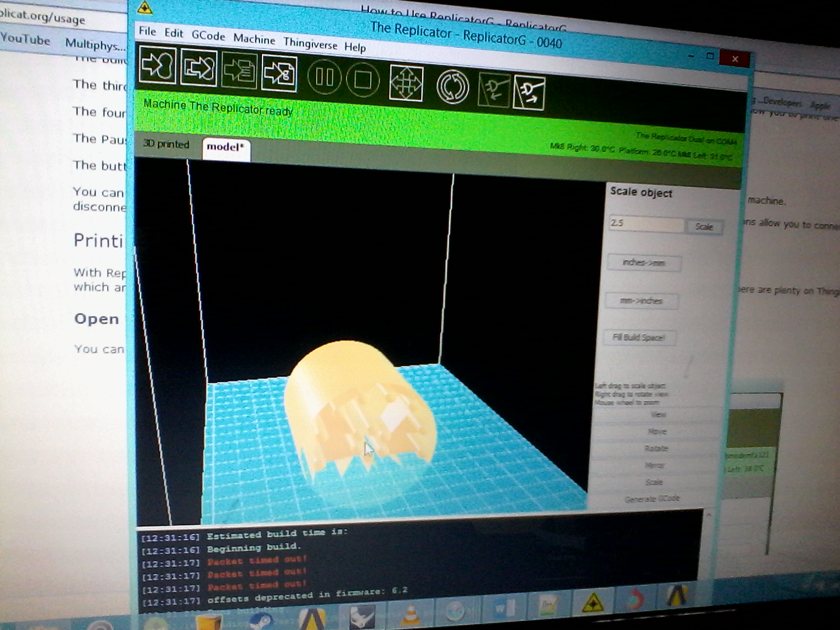Image resolution: width=840 pixels, height=630 pixels.
Task: Open the Machine menu
Action: coord(254,39)
